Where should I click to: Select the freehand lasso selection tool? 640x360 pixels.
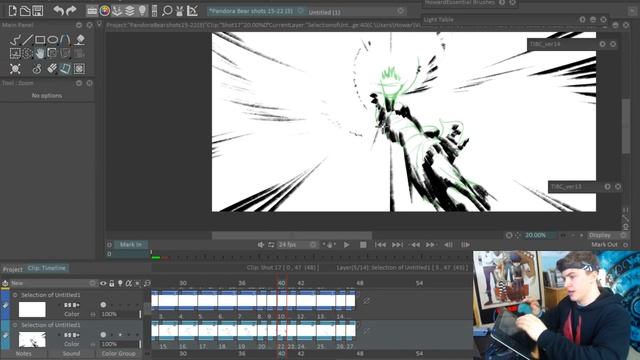tap(27, 53)
